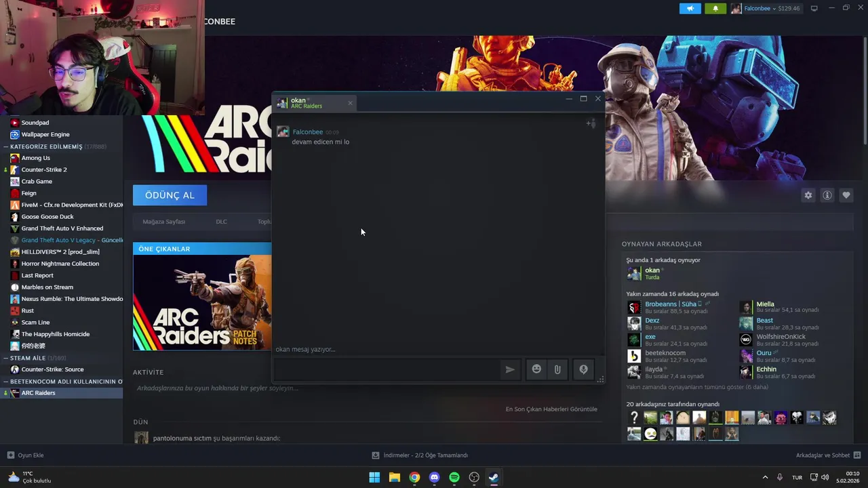868x488 pixels.
Task: Click the Rust game icon
Action: pyautogui.click(x=14, y=310)
